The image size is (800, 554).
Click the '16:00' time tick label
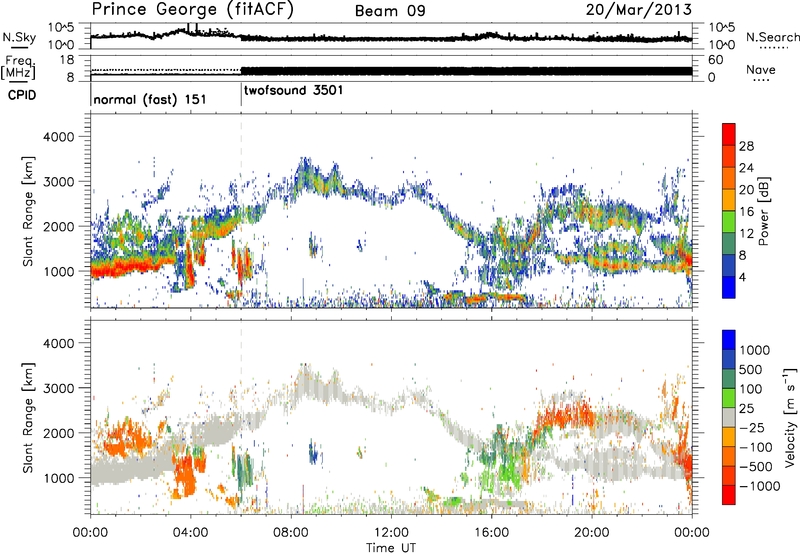click(x=491, y=533)
